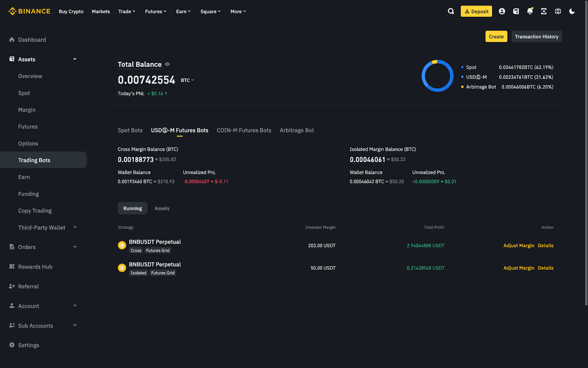
Task: Click the Spot blue legend swatch
Action: [462, 67]
